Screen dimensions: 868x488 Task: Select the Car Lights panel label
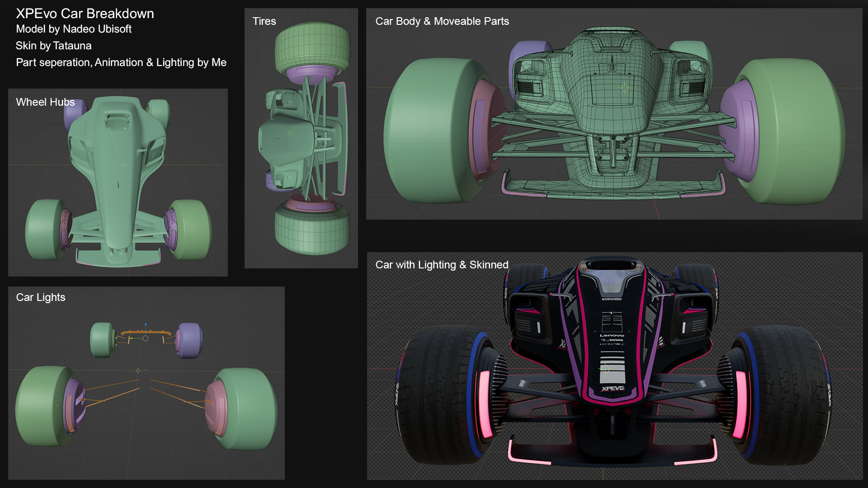pos(41,297)
